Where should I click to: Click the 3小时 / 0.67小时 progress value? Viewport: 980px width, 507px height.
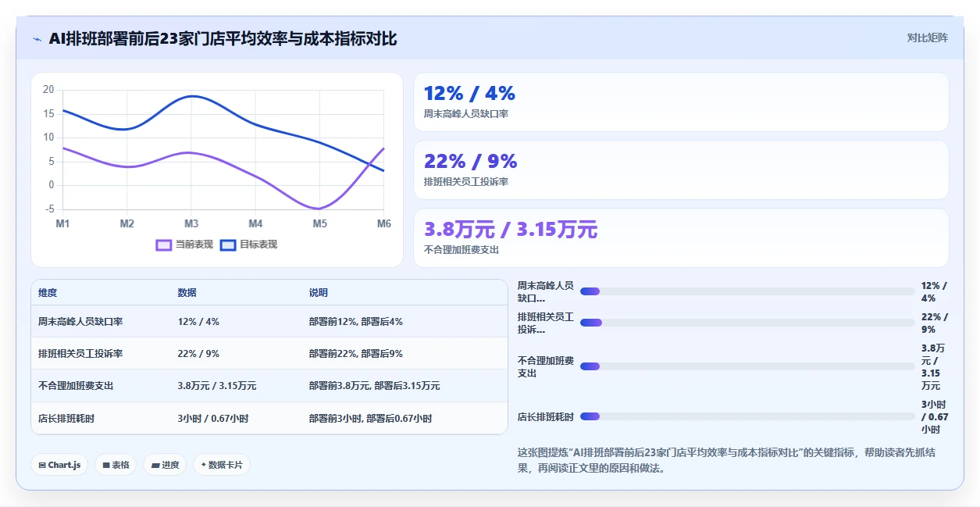tap(935, 417)
